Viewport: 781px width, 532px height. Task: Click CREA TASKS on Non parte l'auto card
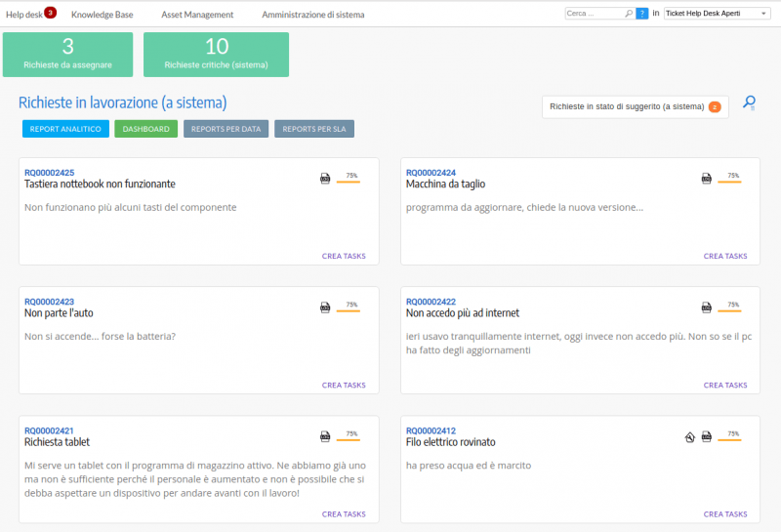[344, 385]
